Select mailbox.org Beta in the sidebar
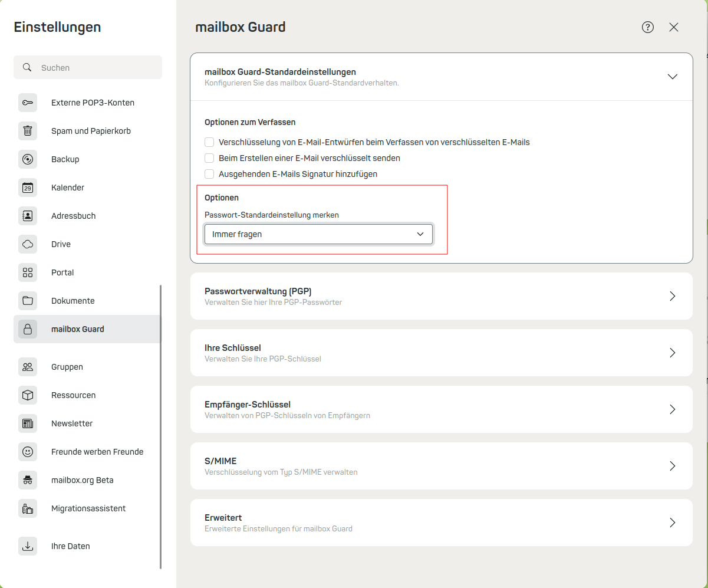This screenshot has width=708, height=588. [x=87, y=480]
